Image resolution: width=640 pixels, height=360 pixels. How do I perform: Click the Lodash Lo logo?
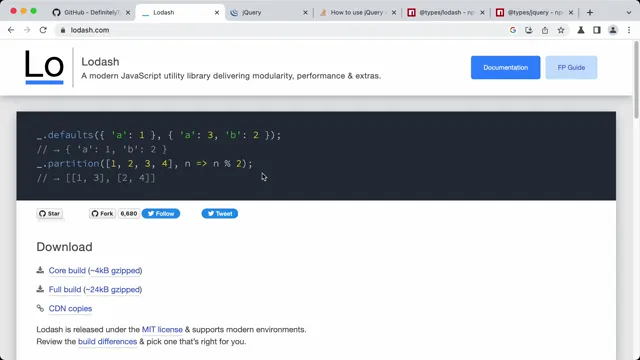pyautogui.click(x=44, y=67)
